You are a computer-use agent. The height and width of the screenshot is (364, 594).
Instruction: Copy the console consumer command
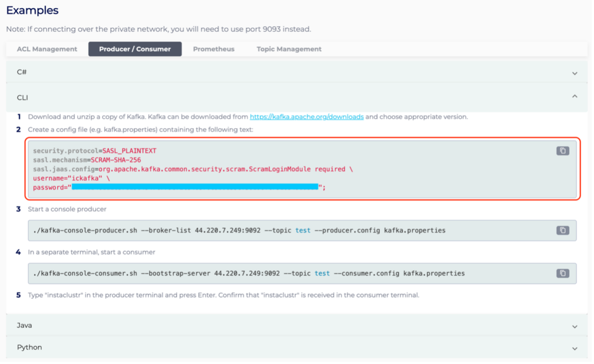point(562,273)
